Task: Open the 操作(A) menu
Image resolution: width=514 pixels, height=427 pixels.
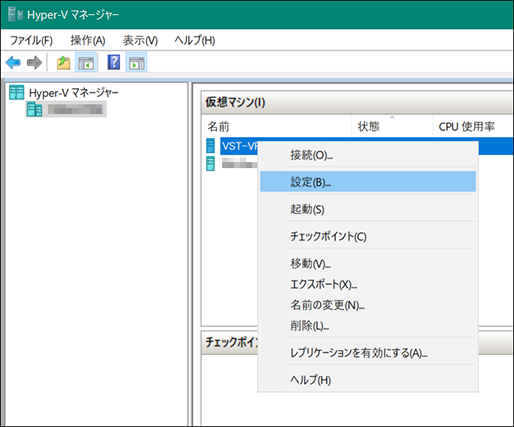Action: pos(88,41)
